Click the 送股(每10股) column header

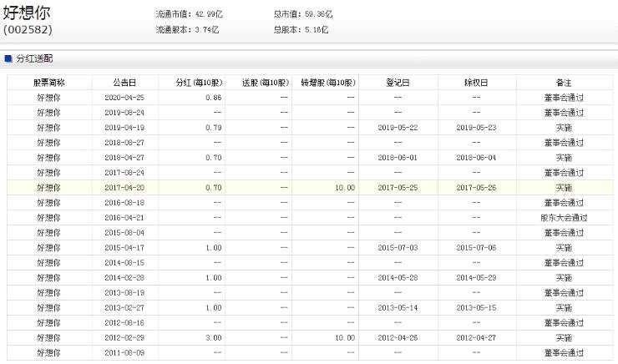pyautogui.click(x=266, y=83)
